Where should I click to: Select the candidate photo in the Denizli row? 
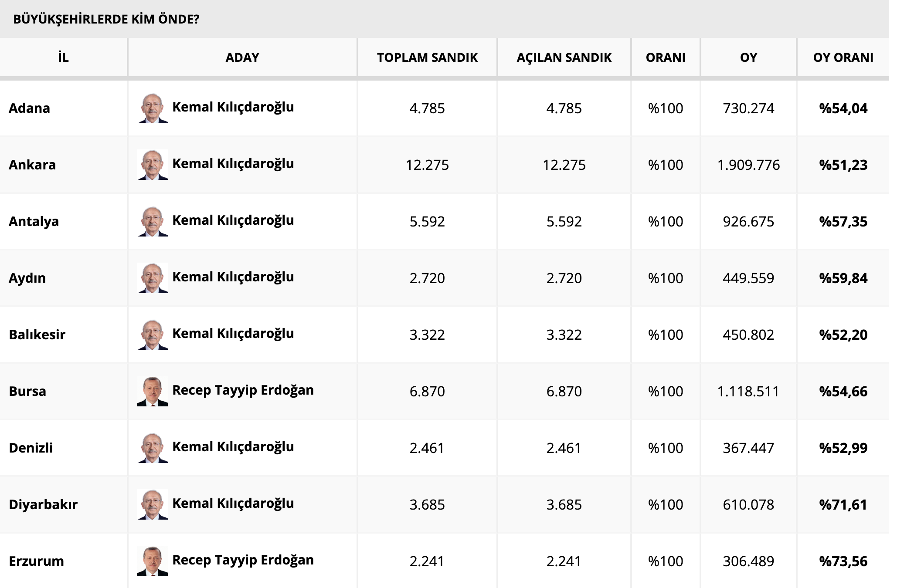153,448
